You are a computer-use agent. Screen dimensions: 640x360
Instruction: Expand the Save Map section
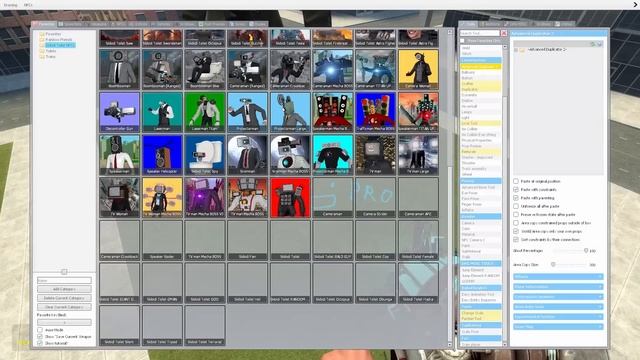tap(558, 327)
